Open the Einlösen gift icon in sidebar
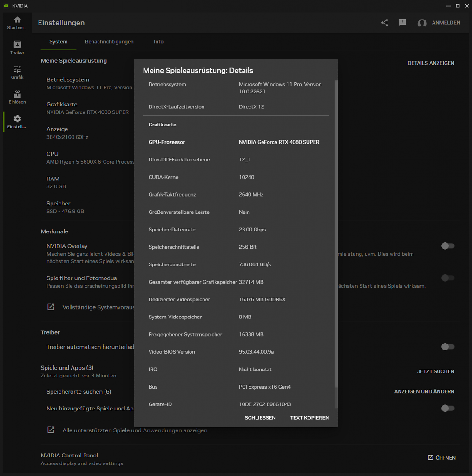This screenshot has height=476, width=472. pyautogui.click(x=17, y=94)
